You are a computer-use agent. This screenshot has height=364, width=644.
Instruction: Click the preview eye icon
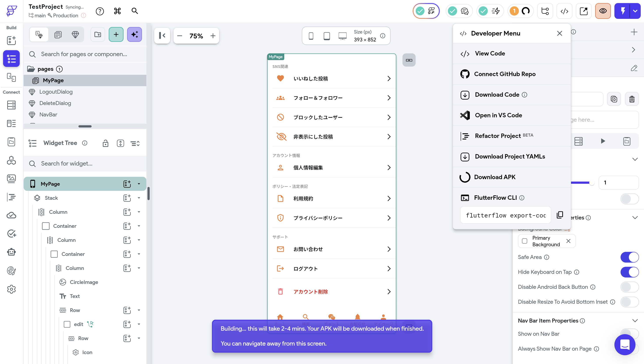603,11
